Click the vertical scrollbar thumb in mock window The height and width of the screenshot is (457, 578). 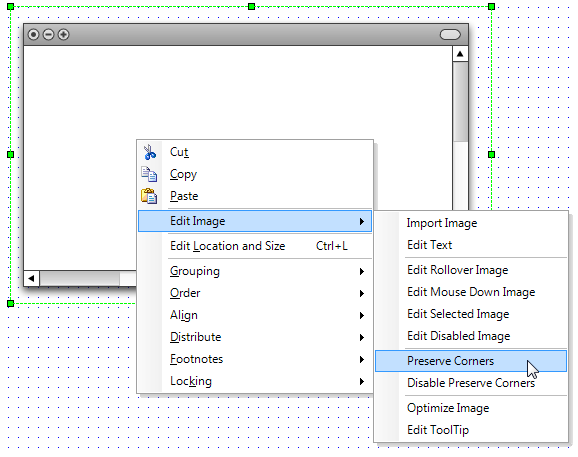[x=460, y=102]
